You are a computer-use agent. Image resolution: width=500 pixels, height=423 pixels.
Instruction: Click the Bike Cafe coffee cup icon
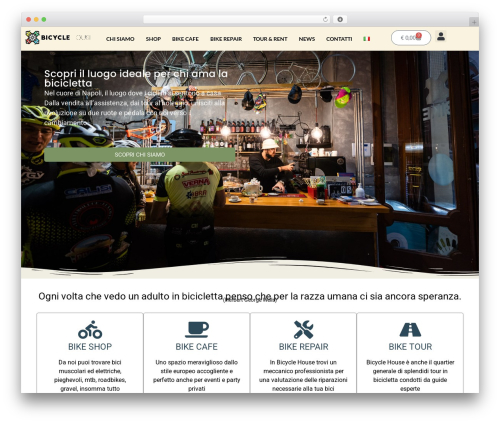point(197,329)
